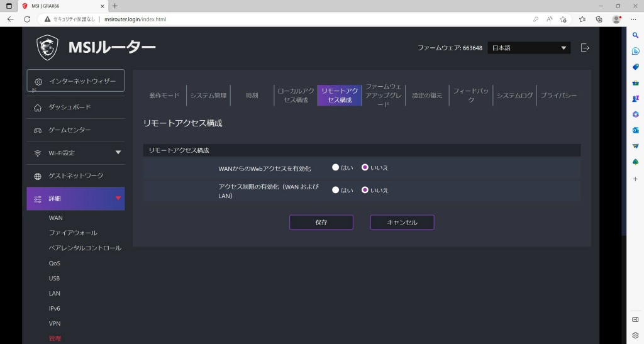
Task: Open a new browser tab
Action: [x=115, y=6]
